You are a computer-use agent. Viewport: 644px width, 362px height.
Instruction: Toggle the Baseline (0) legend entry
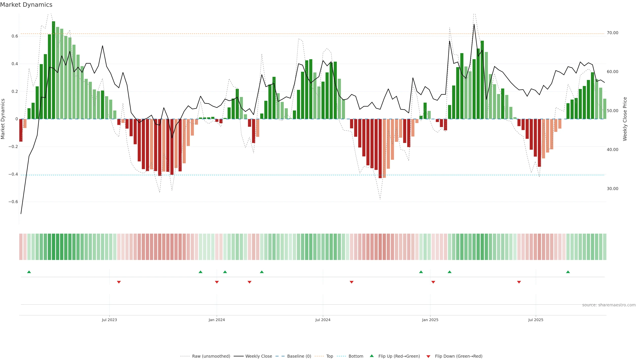(x=299, y=356)
